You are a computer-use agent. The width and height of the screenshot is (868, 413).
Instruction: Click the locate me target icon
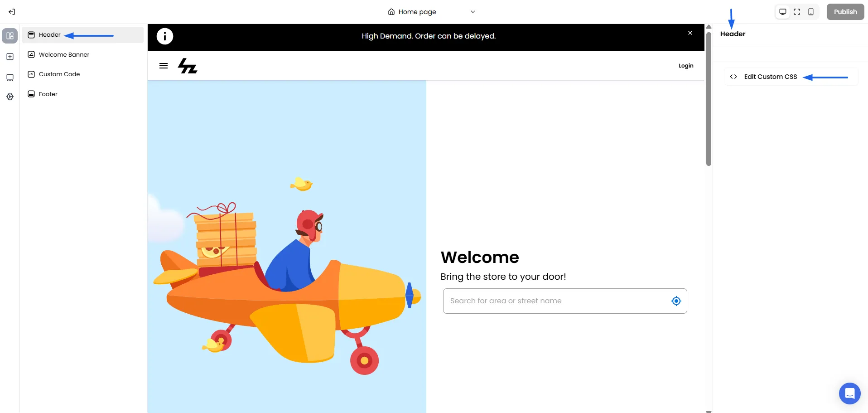(676, 301)
